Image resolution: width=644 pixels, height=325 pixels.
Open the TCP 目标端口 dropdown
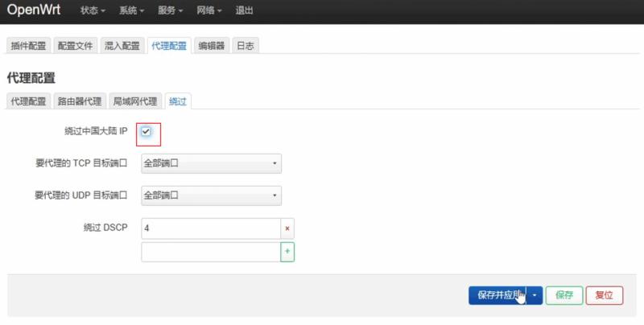[x=211, y=163]
